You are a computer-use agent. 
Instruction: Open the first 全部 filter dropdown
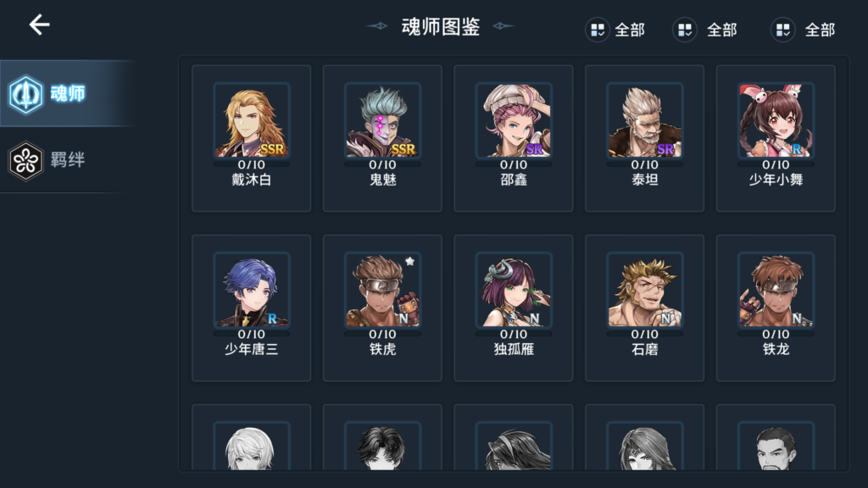[x=615, y=30]
